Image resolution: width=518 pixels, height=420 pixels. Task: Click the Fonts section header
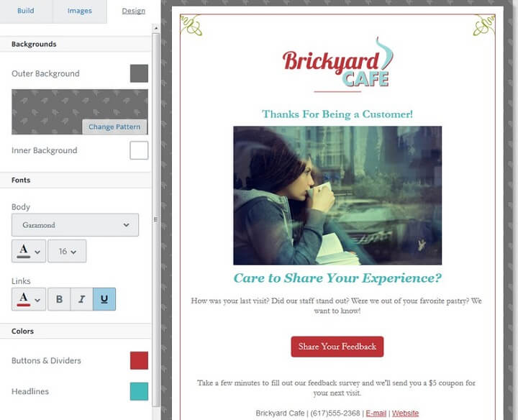pyautogui.click(x=76, y=180)
